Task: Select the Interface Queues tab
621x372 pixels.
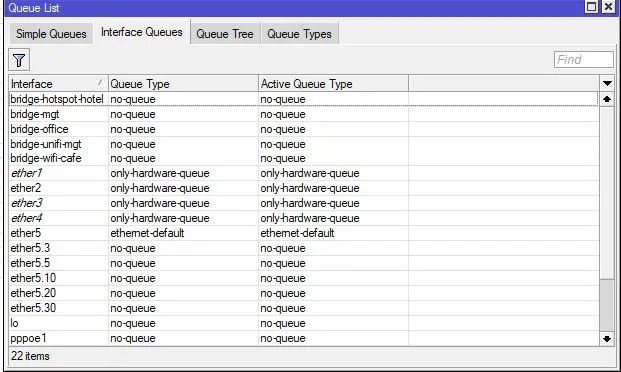Action: pyautogui.click(x=142, y=32)
